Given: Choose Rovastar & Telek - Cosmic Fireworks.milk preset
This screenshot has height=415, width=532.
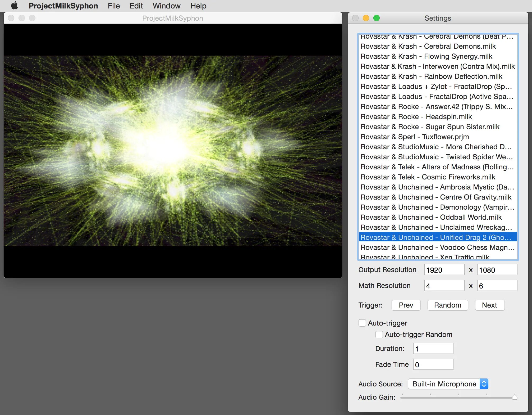Looking at the screenshot, I should [428, 177].
